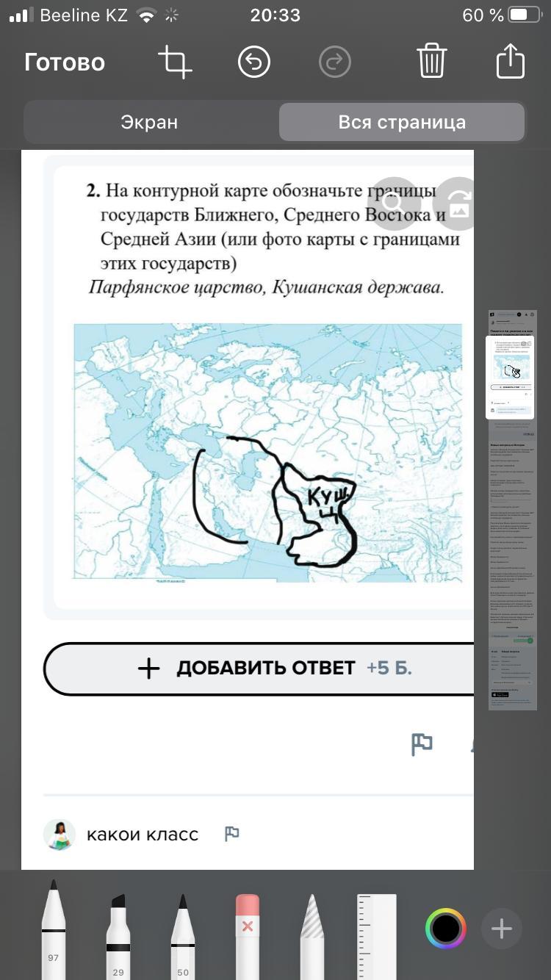The height and width of the screenshot is (980, 551).
Task: Open the share sheet icon
Action: [x=511, y=60]
